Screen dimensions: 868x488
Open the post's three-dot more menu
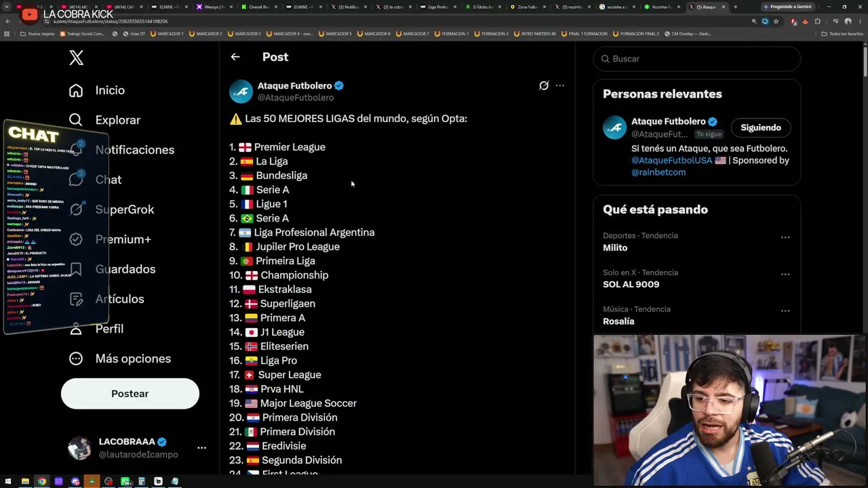pos(559,85)
